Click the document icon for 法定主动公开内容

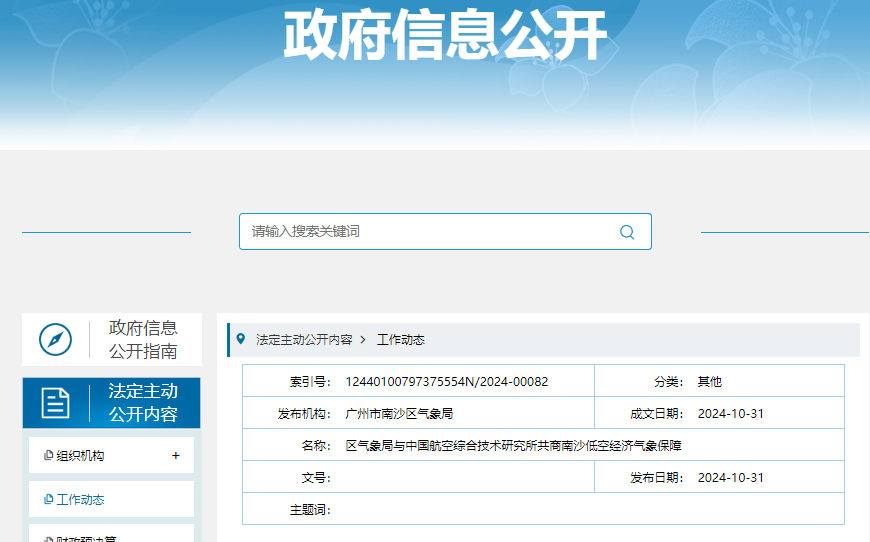tap(55, 403)
